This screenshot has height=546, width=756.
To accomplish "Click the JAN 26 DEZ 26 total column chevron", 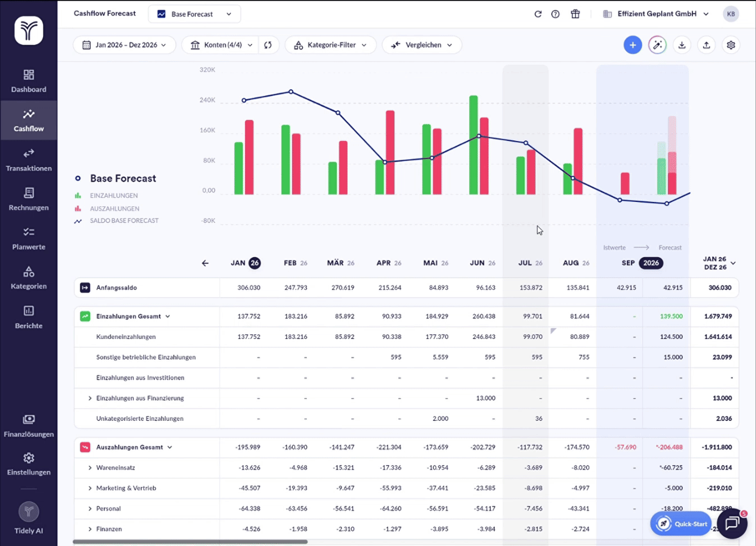I will pyautogui.click(x=733, y=263).
